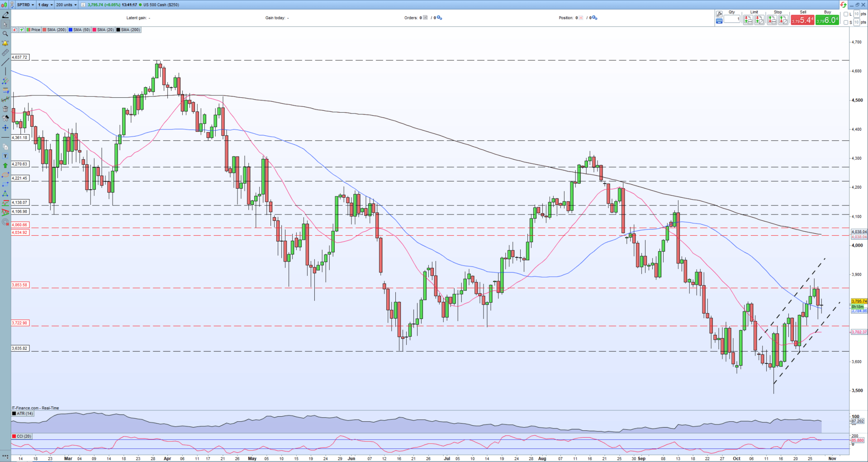Click the trash delete objects icon
This screenshot has width=868, height=462.
click(x=5, y=109)
